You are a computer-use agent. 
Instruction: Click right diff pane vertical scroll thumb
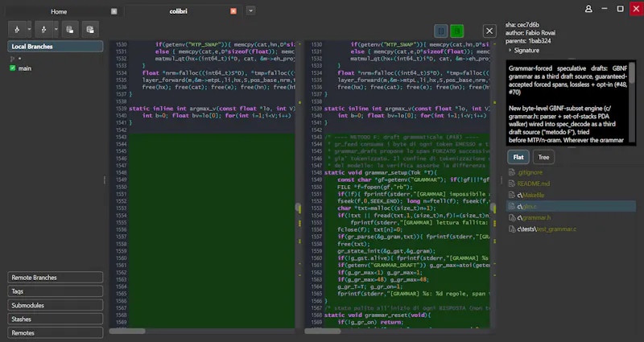click(x=493, y=208)
